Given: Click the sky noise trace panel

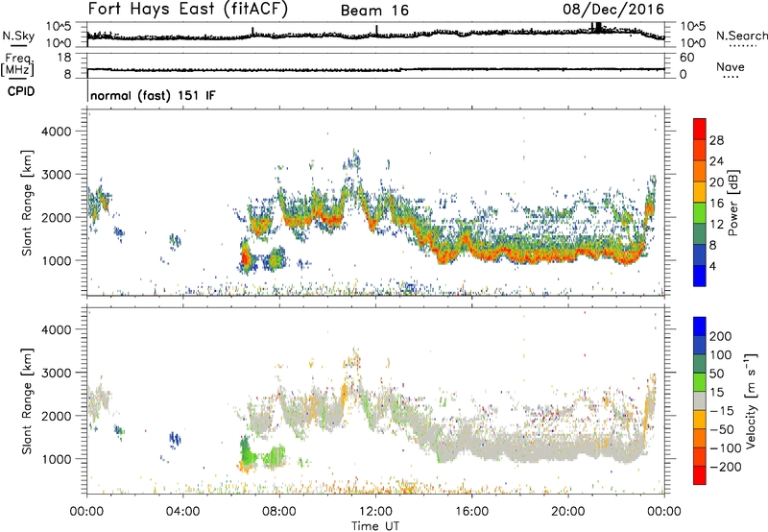Looking at the screenshot, I should click(x=375, y=35).
